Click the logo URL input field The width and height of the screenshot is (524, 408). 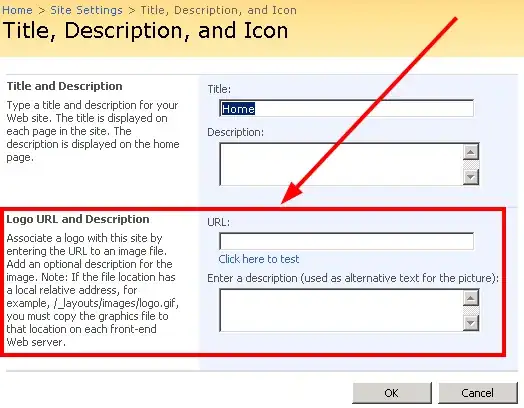coord(346,241)
